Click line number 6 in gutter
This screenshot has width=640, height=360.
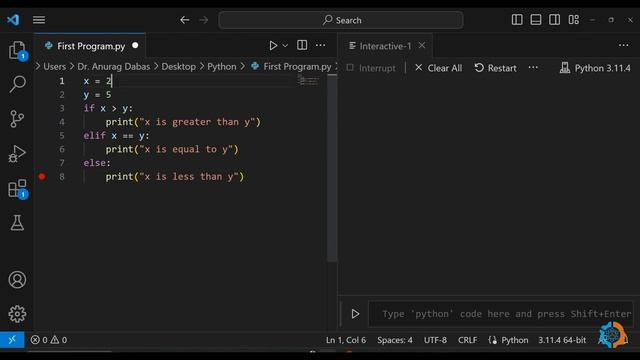pyautogui.click(x=62, y=149)
